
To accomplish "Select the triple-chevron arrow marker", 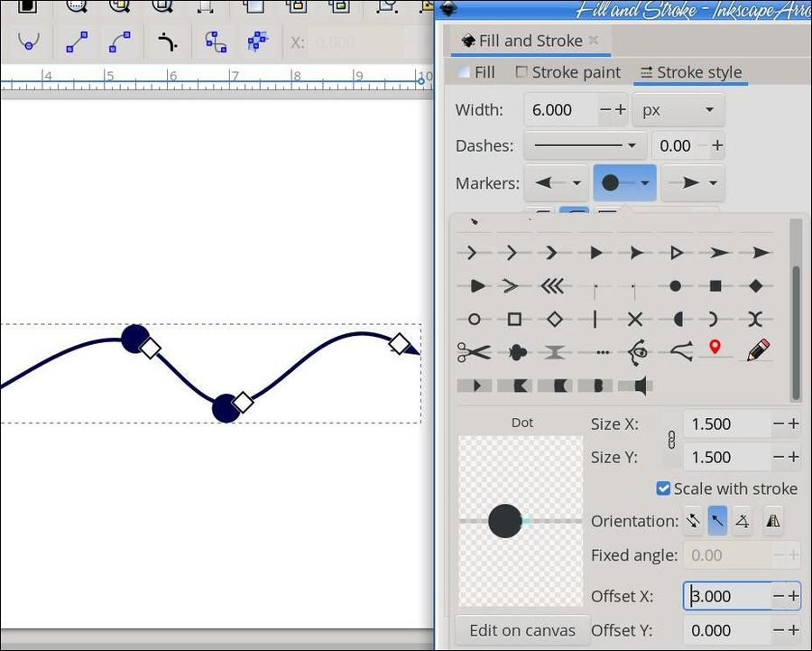I will pos(554,285).
